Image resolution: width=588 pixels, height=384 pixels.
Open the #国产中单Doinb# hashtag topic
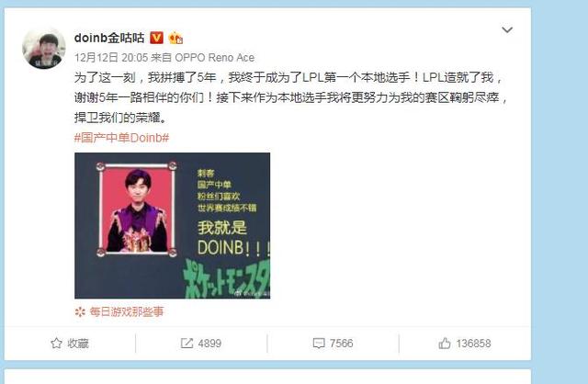click(x=121, y=138)
